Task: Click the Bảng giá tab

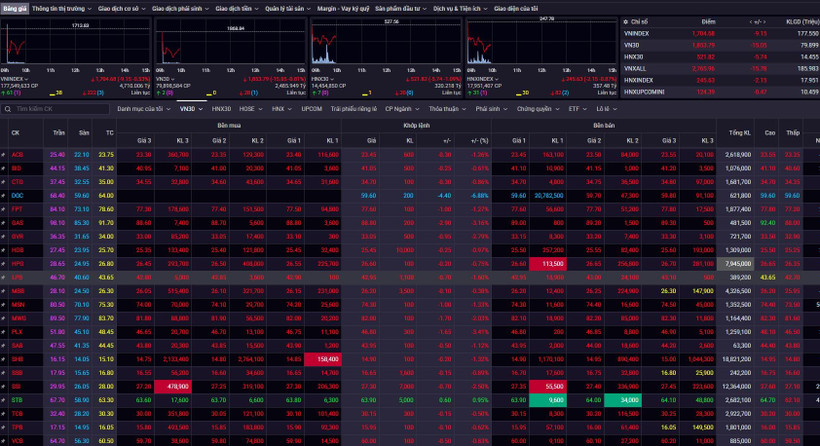Action: click(14, 7)
